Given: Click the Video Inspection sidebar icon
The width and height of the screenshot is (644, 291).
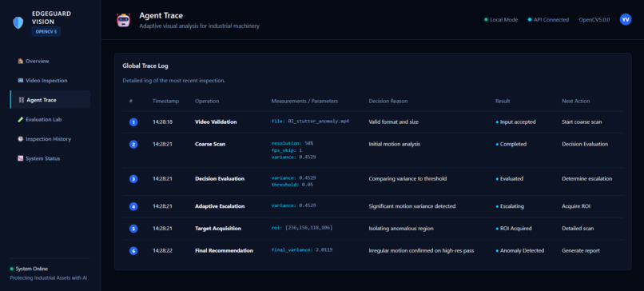Looking at the screenshot, I should (x=21, y=81).
